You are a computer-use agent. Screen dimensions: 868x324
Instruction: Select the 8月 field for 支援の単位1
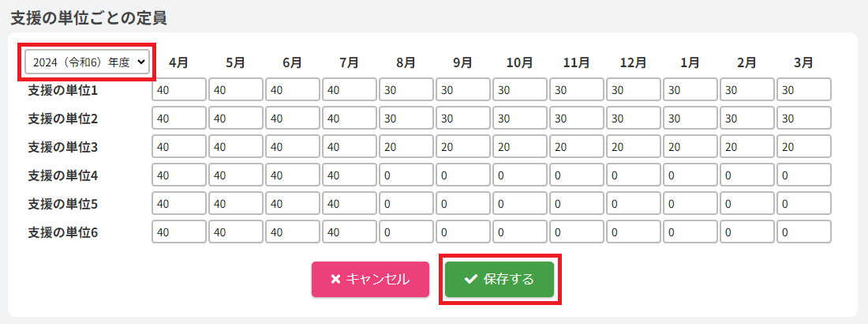406,90
